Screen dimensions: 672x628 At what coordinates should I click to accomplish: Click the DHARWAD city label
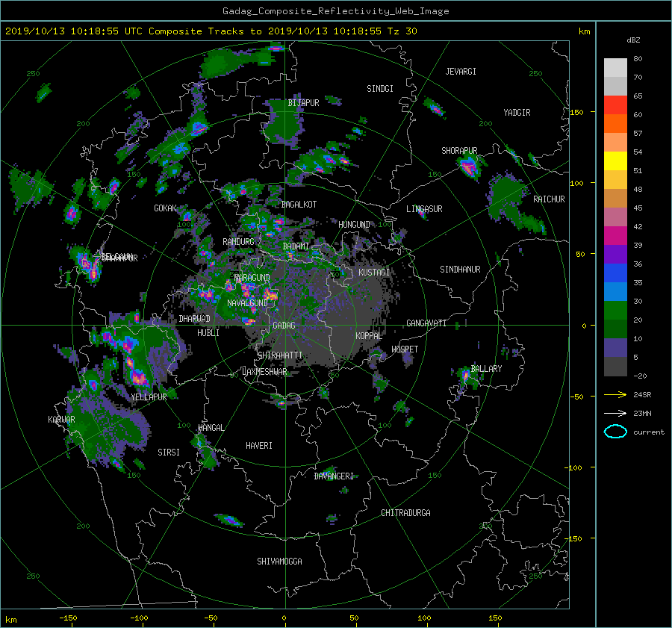click(194, 319)
